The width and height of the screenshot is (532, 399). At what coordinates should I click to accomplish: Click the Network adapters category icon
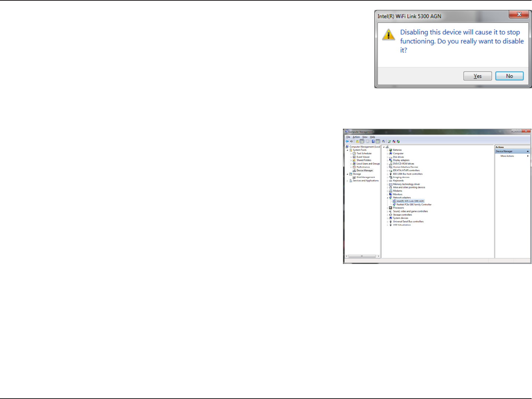pyautogui.click(x=391, y=198)
